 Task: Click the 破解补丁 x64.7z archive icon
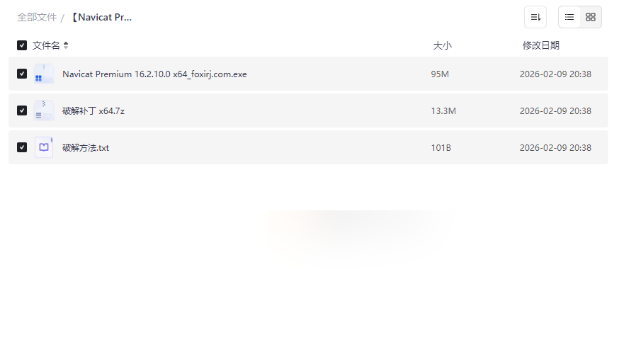coord(44,110)
